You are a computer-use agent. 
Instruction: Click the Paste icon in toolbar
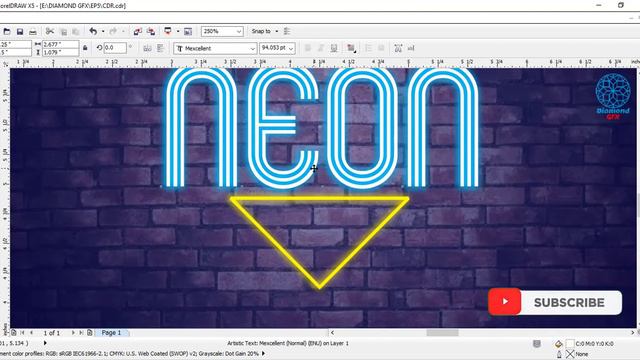tap(76, 31)
